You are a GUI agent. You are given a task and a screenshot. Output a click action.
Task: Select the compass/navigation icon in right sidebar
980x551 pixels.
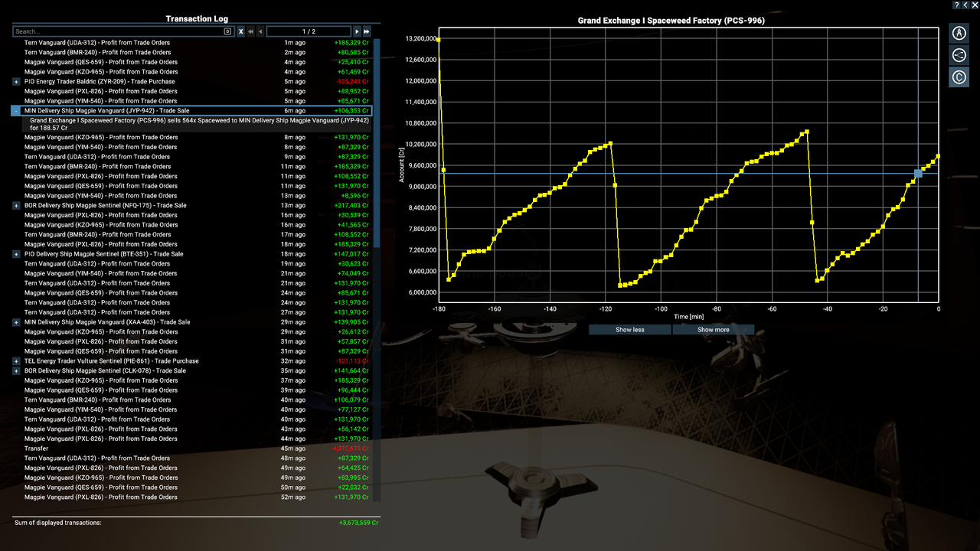(959, 33)
